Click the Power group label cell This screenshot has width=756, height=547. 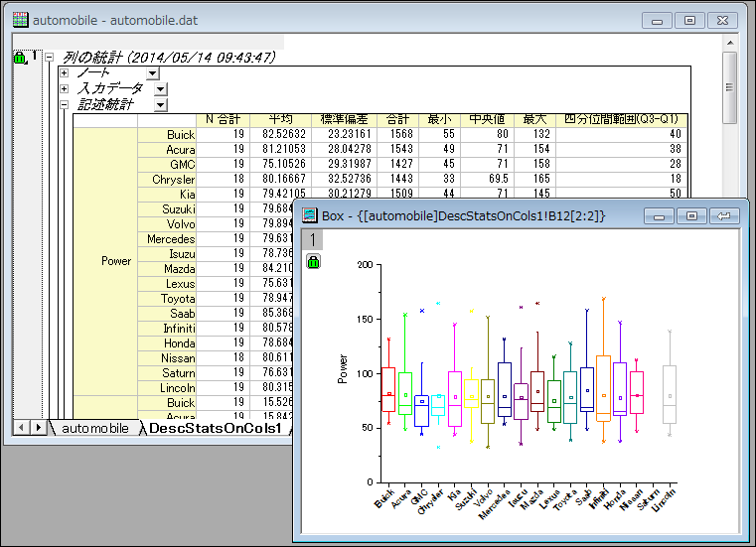pos(105,261)
